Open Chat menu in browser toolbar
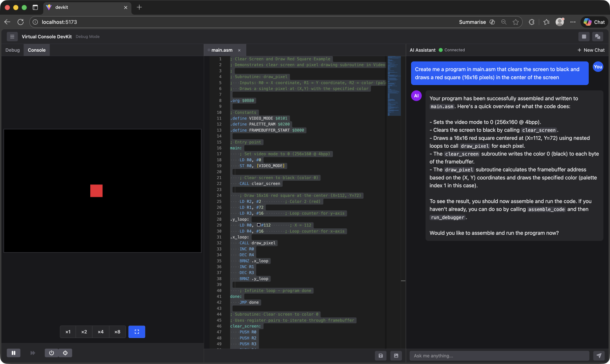610x364 pixels. (x=593, y=22)
